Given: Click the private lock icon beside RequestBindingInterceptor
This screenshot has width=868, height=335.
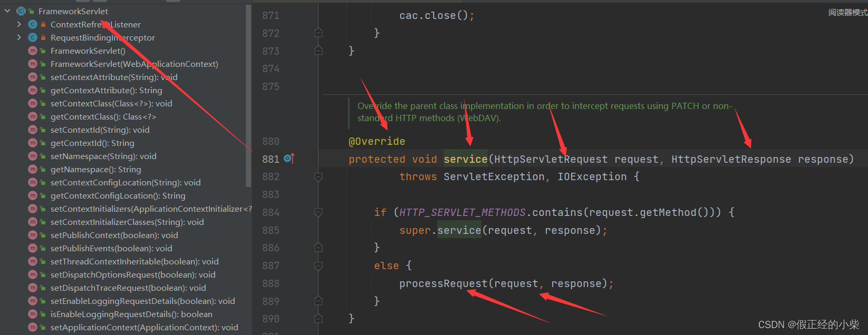Looking at the screenshot, I should [x=43, y=38].
